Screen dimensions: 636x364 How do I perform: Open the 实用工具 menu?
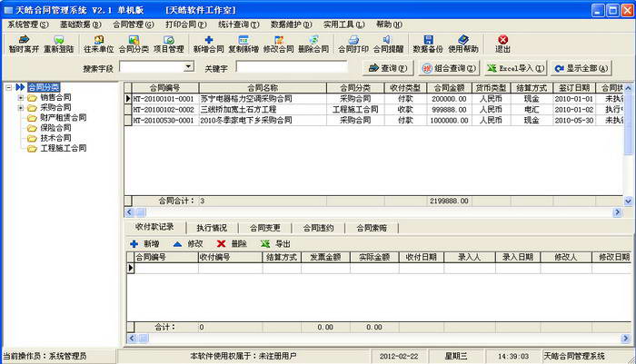click(344, 25)
